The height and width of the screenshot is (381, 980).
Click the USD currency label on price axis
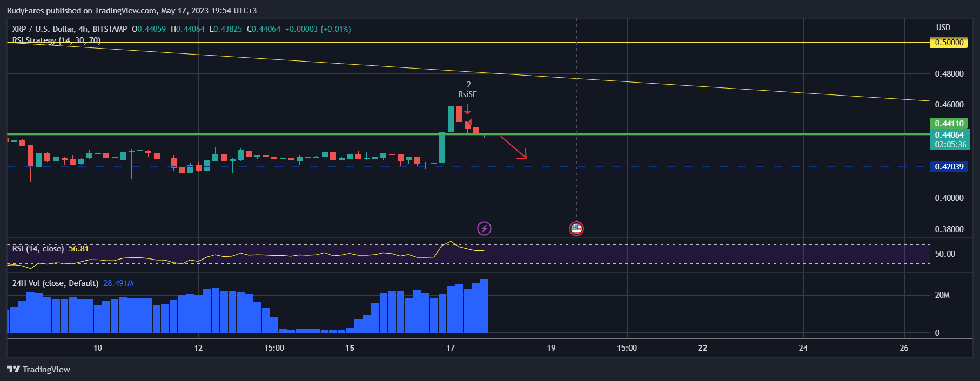[943, 28]
